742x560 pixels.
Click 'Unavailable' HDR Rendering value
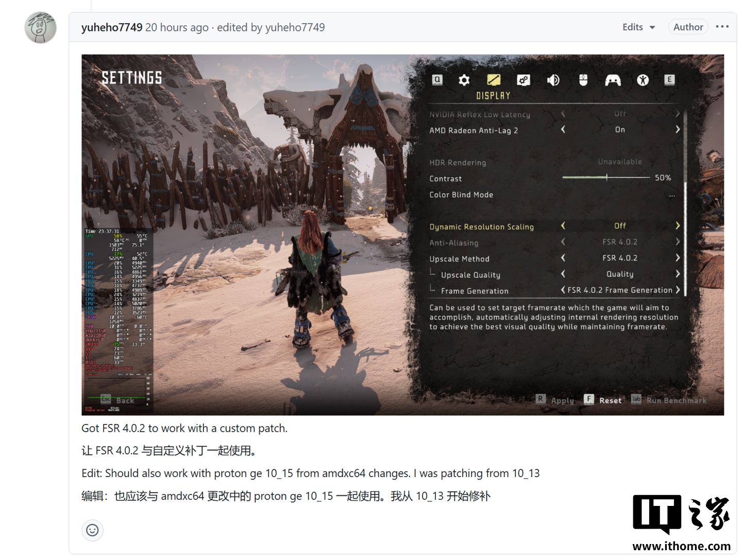tap(620, 162)
